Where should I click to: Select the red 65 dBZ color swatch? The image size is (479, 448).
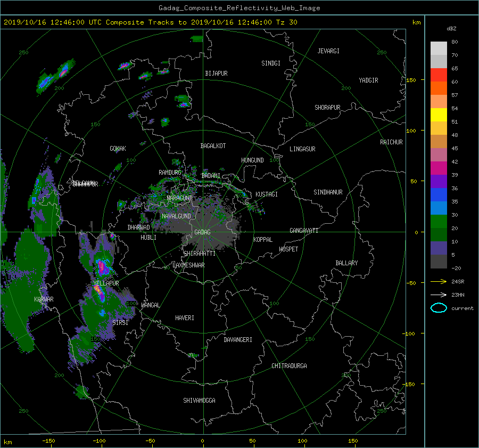coord(439,75)
